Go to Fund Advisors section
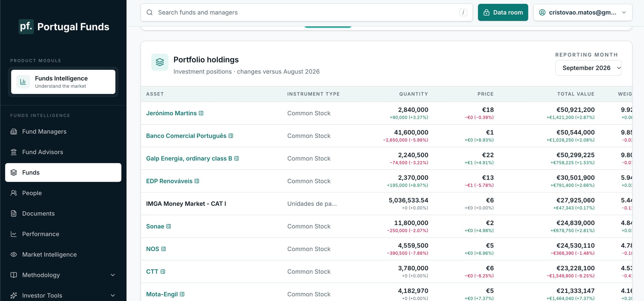This screenshot has width=644, height=301. [x=63, y=152]
